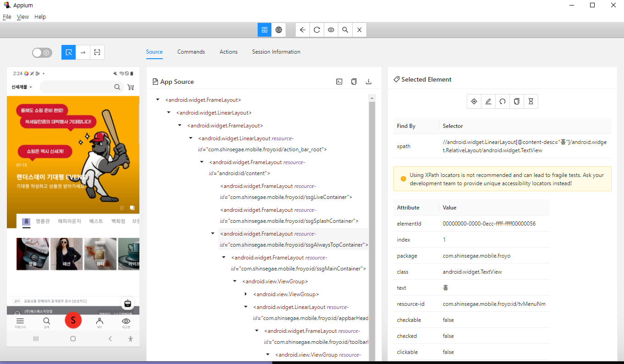
Task: Collapse the appbarHead LinearLayout node
Action: click(x=246, y=307)
